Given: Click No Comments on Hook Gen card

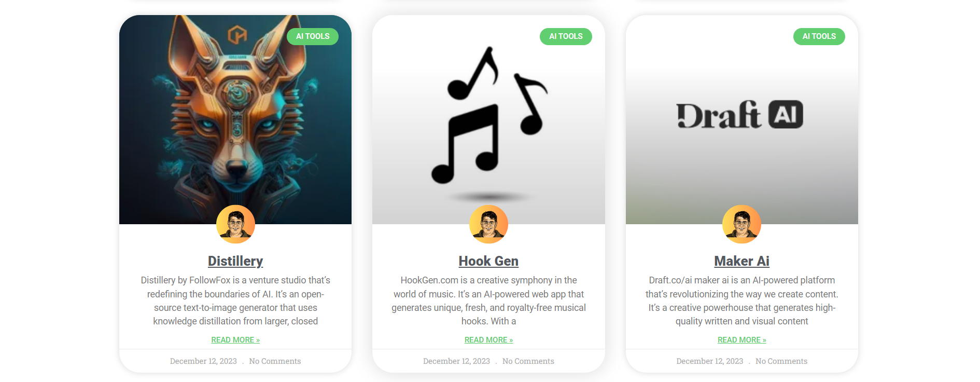Looking at the screenshot, I should [x=528, y=361].
